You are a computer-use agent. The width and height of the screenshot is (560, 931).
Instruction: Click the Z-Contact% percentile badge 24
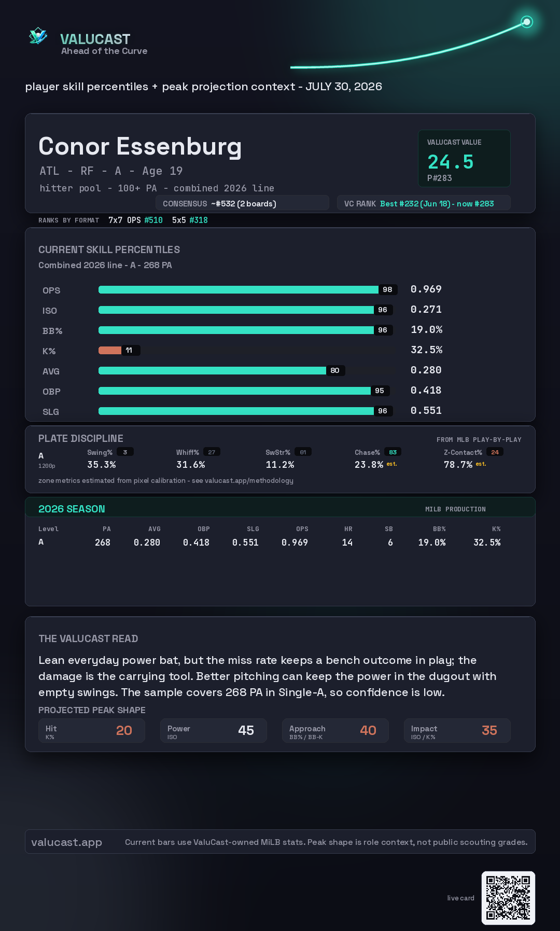click(x=495, y=452)
